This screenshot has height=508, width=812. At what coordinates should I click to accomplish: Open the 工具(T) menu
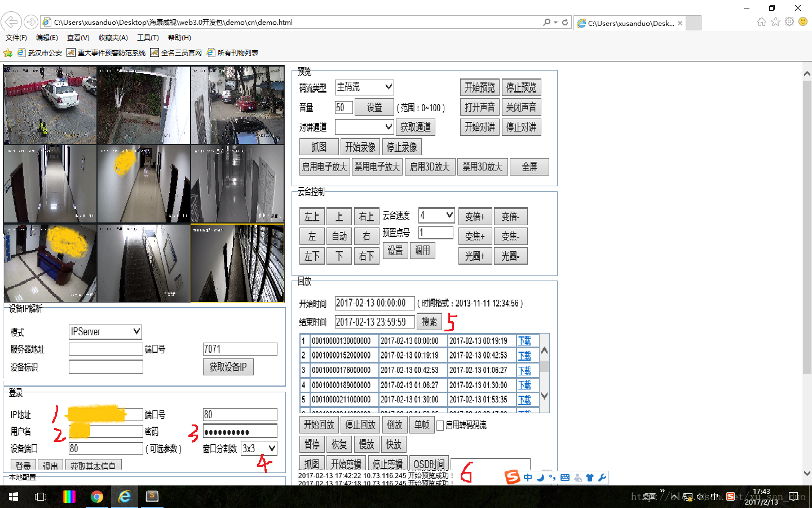(148, 38)
